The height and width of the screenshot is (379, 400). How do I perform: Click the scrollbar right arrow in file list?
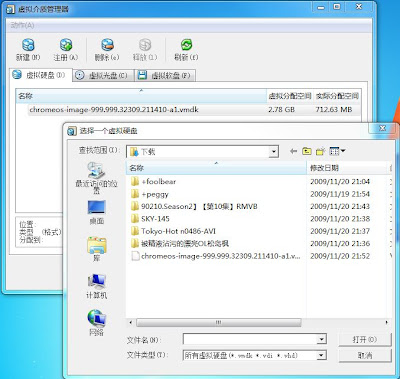[386, 322]
